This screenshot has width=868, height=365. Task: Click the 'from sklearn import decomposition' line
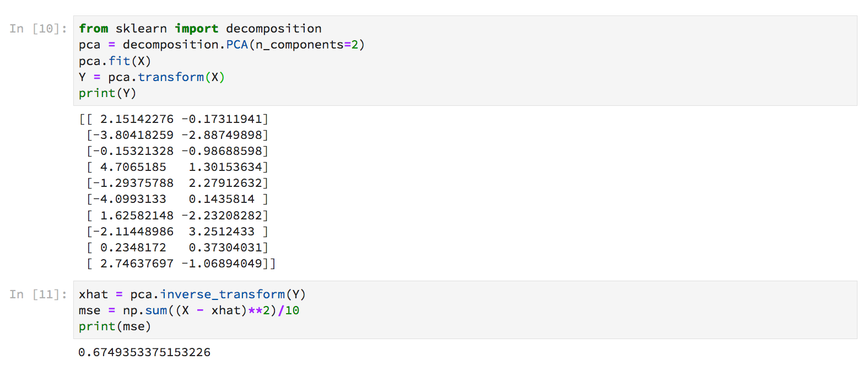click(200, 29)
